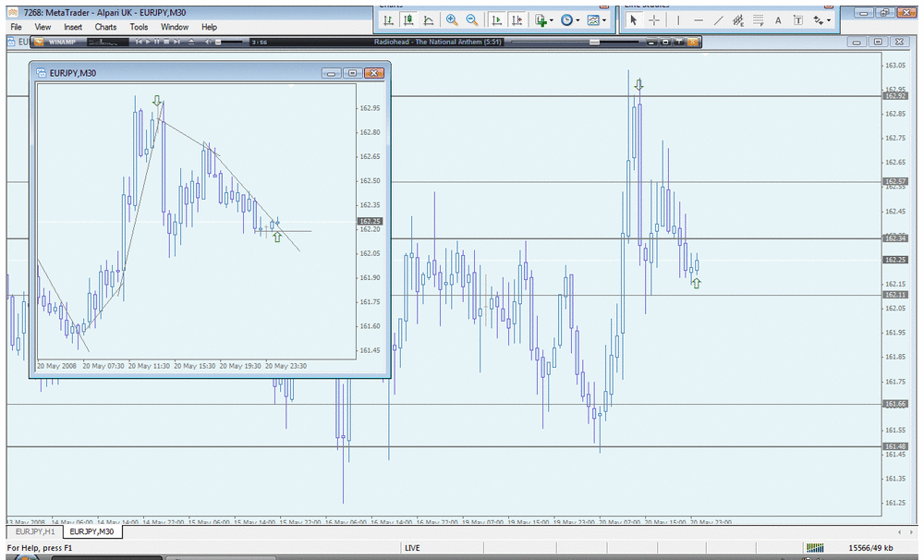This screenshot has width=924, height=560.
Task: Select candlestick chart mode
Action: tap(407, 20)
